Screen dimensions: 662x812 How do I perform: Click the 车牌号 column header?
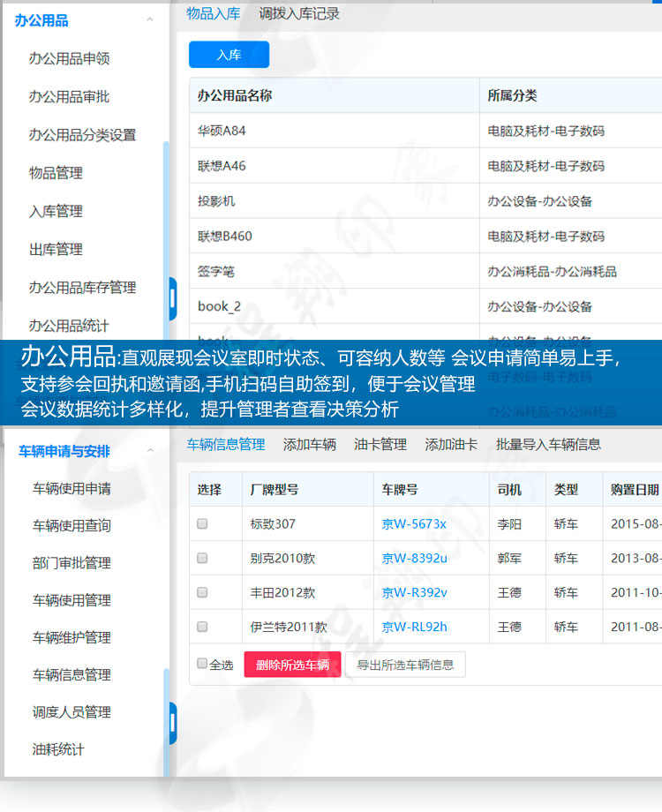[432, 489]
